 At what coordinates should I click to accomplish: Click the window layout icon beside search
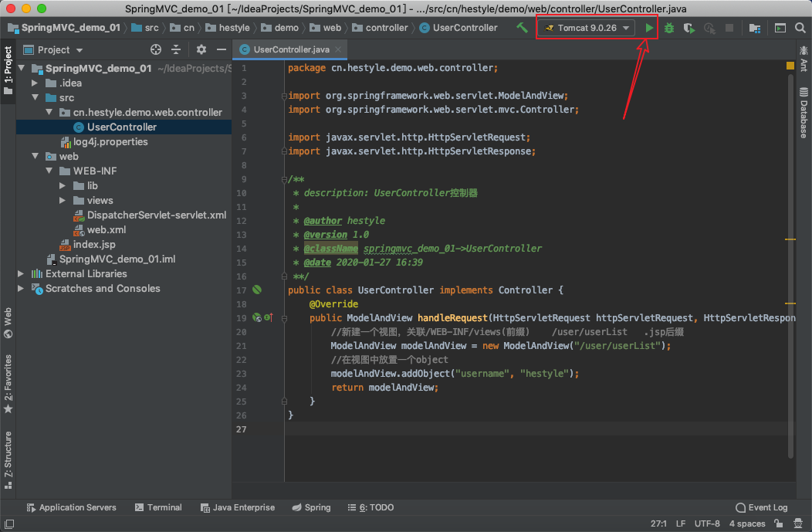point(780,28)
